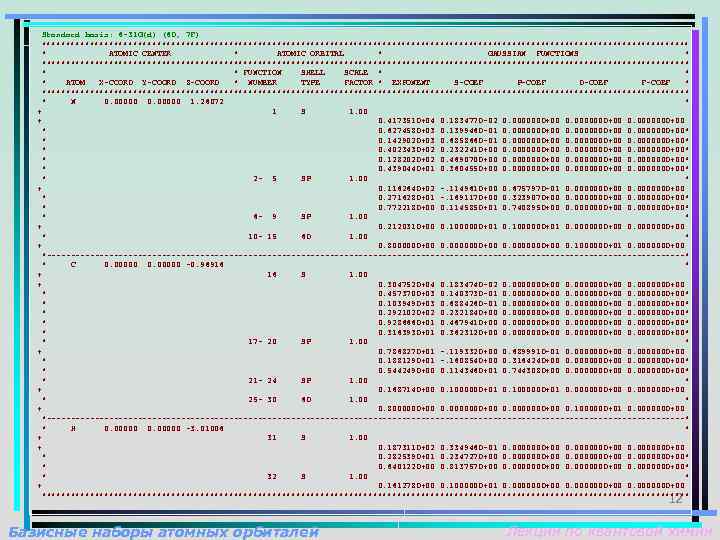Click function number '32'
This screenshot has width=720, height=540.
272,477
